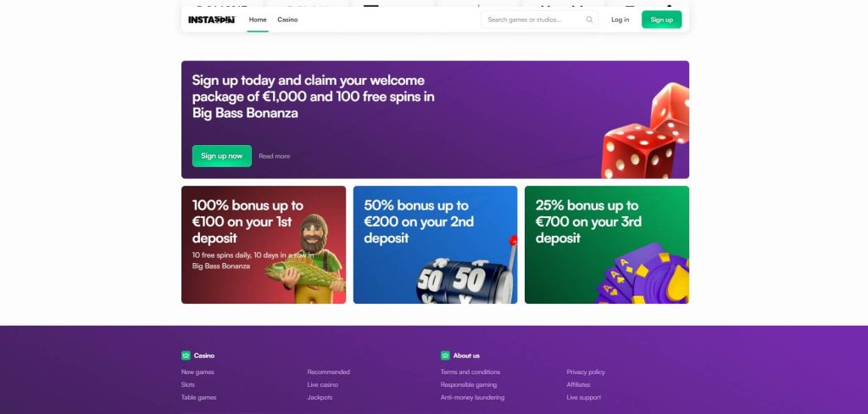Click the Casino crown icon in footer
868x414 pixels.
click(186, 355)
